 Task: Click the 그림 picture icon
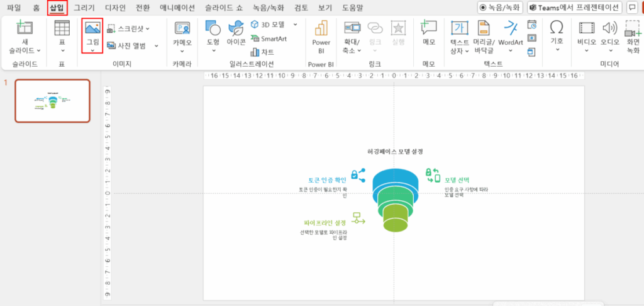point(92,27)
